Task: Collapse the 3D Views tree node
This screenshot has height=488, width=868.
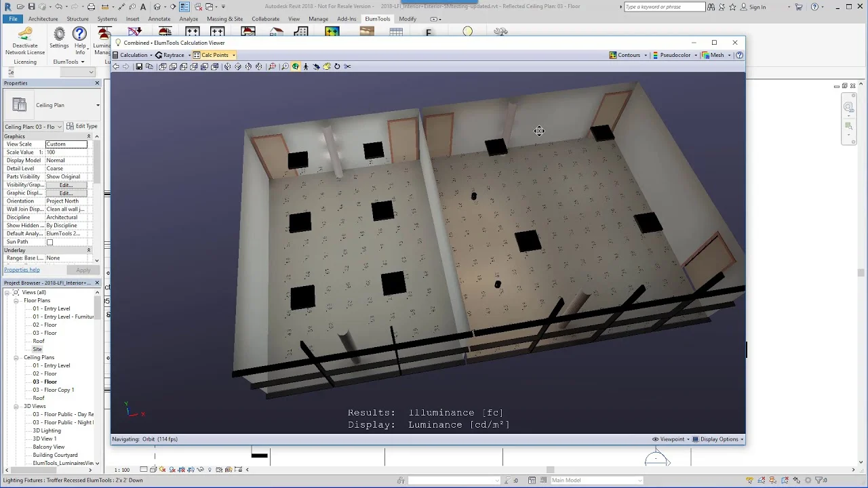Action: tap(16, 406)
